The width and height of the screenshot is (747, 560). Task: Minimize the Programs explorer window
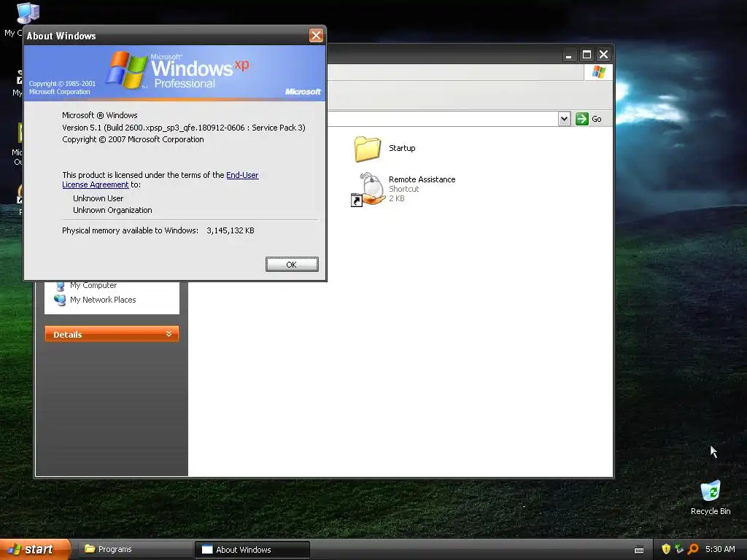pyautogui.click(x=568, y=55)
